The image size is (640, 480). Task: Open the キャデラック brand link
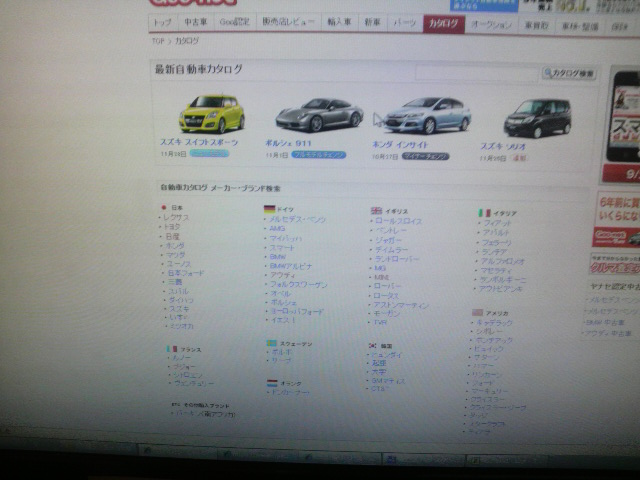point(494,322)
